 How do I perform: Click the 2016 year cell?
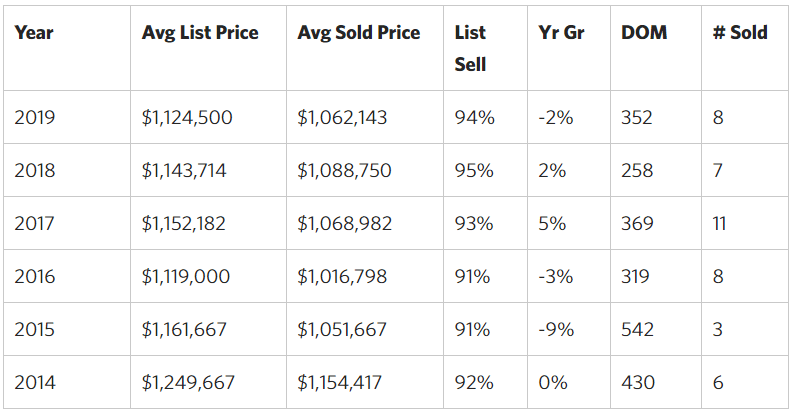tap(35, 276)
